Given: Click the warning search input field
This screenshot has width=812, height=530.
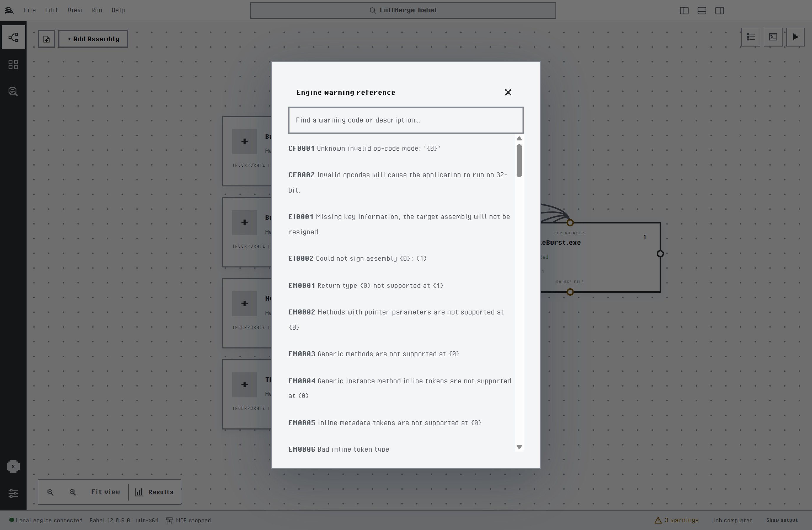Looking at the screenshot, I should [x=406, y=120].
